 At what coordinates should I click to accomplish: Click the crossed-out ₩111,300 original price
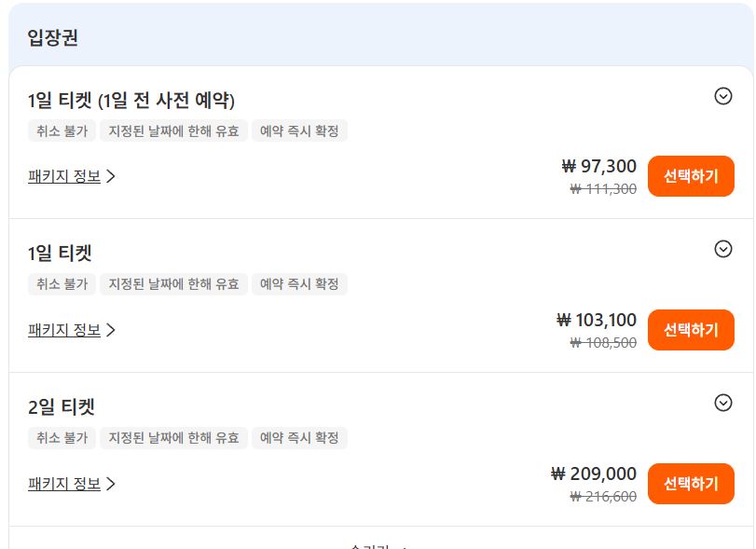(603, 189)
